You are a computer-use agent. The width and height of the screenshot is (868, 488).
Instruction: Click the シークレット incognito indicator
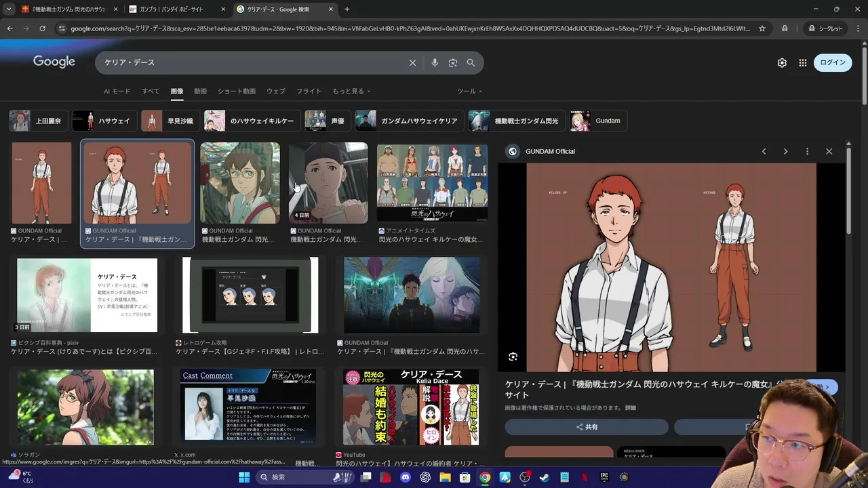tap(825, 28)
